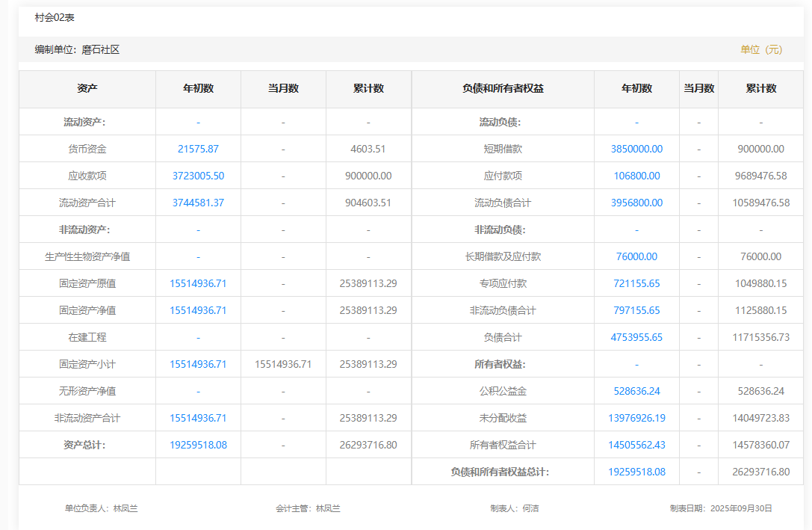
Task: Click the 固定资产净值 年初数 amount
Action: (198, 310)
